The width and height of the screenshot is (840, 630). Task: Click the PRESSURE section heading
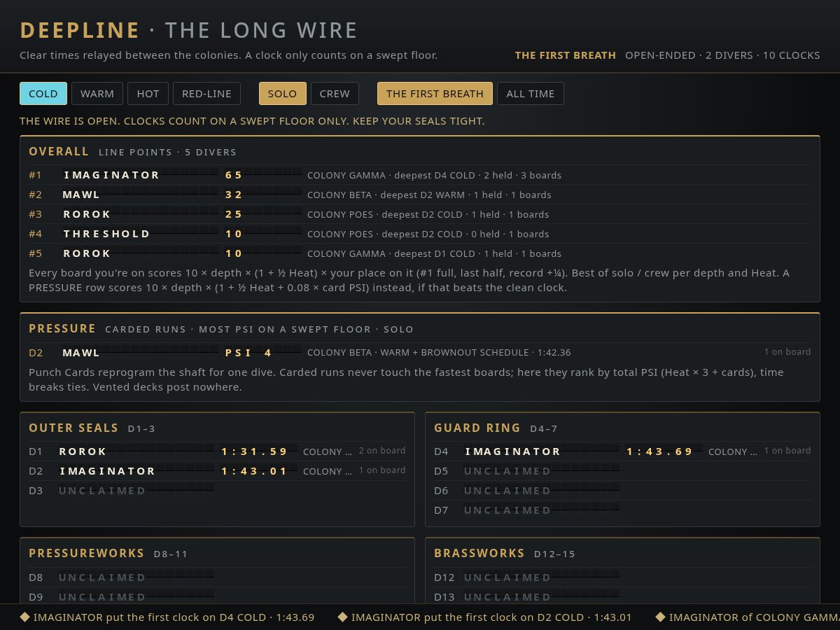[62, 328]
